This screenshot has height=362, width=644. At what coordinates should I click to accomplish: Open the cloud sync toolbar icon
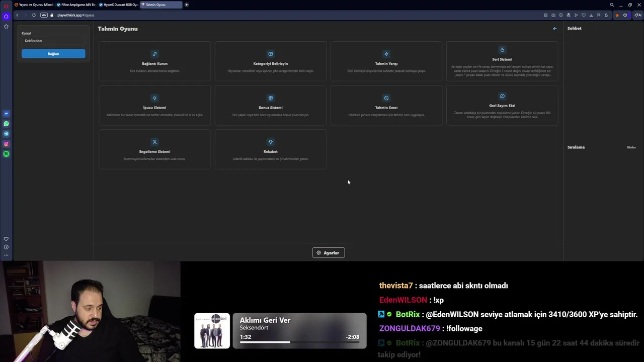[x=553, y=15]
